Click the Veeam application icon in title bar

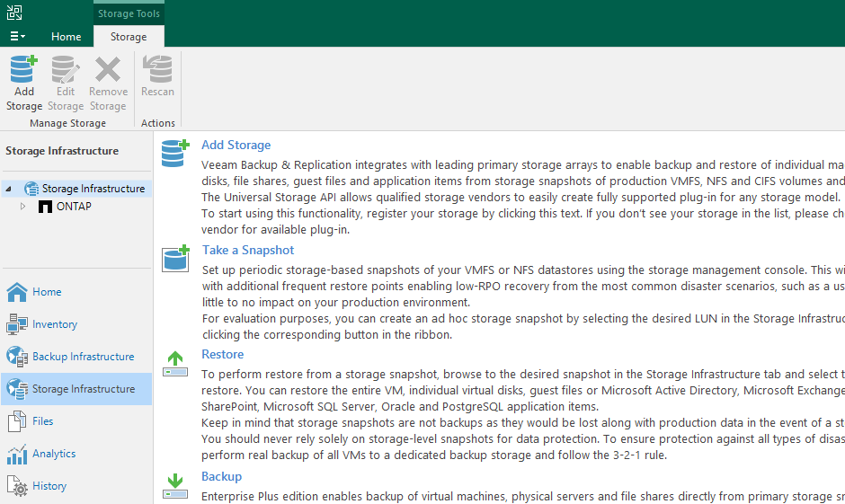click(x=14, y=13)
